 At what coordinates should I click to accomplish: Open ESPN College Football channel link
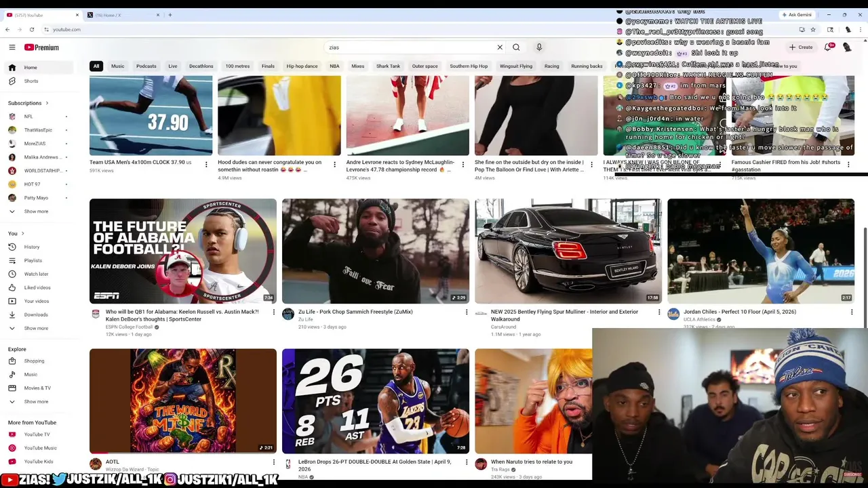(129, 327)
